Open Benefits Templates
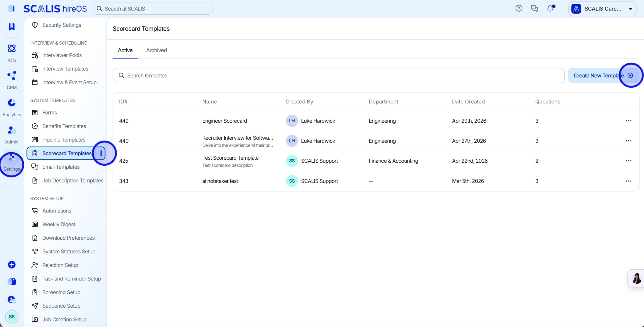644x327 pixels. (x=64, y=126)
